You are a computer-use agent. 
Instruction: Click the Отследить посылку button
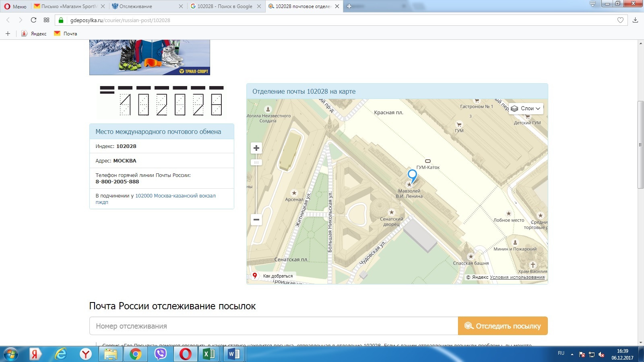(x=503, y=326)
